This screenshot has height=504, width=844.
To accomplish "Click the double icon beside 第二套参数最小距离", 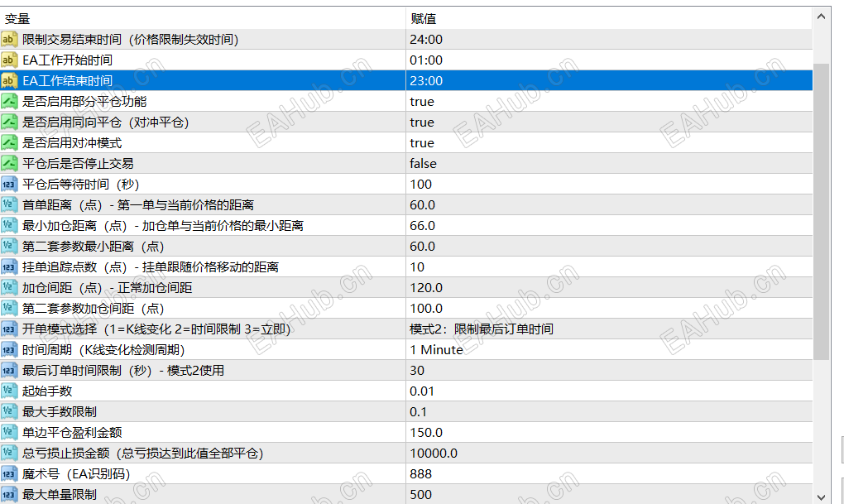I will point(9,246).
